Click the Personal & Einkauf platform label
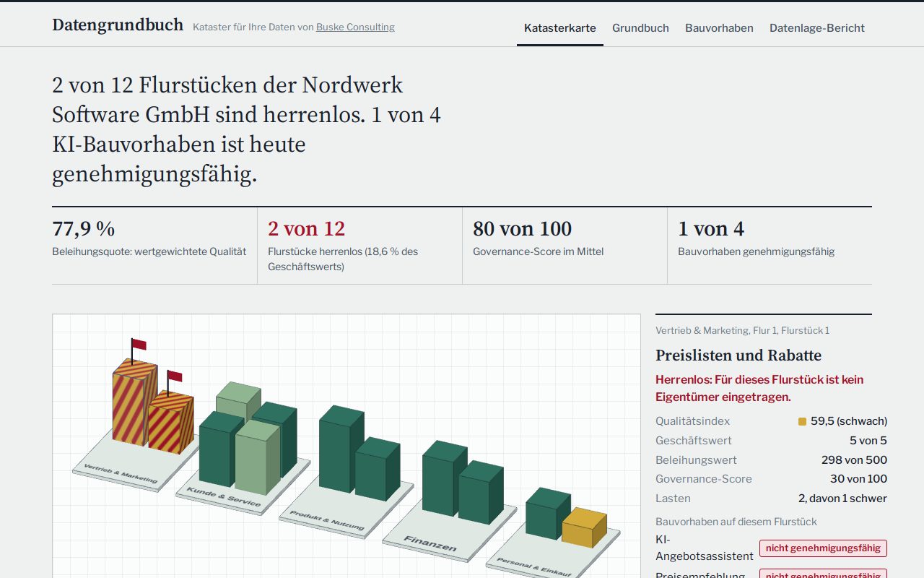Image resolution: width=924 pixels, height=578 pixels. [x=533, y=566]
